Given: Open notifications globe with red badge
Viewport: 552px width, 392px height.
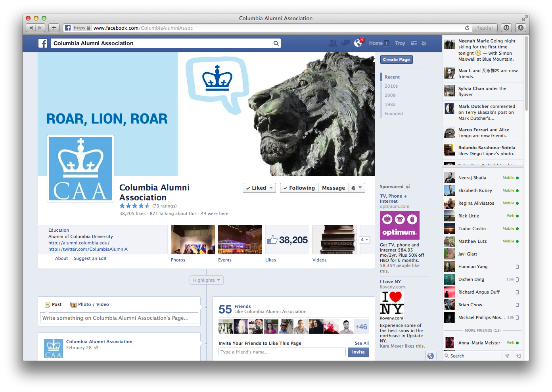Looking at the screenshot, I should click(358, 43).
